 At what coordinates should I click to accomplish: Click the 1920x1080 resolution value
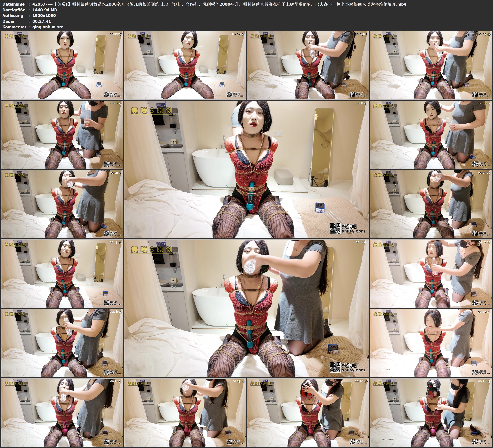pos(44,16)
